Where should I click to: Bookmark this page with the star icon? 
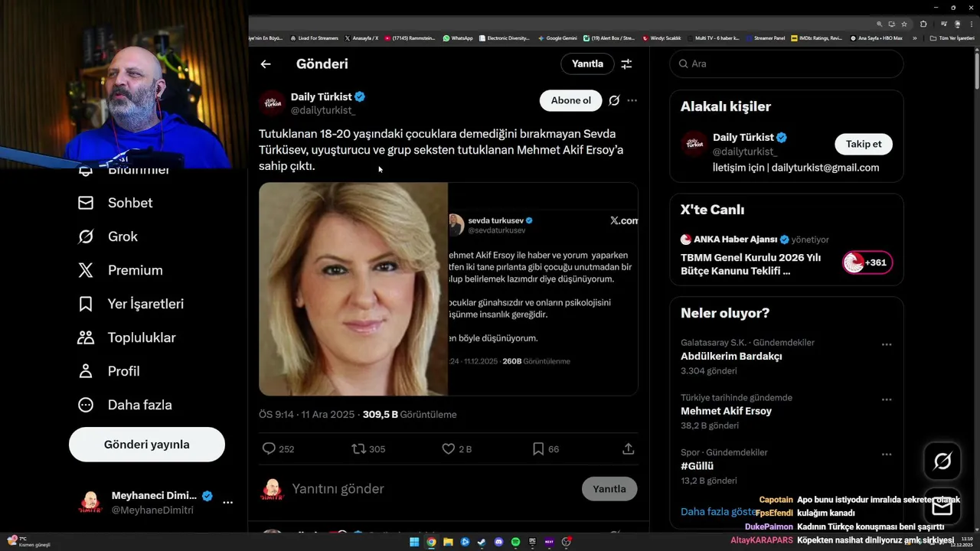click(x=904, y=24)
